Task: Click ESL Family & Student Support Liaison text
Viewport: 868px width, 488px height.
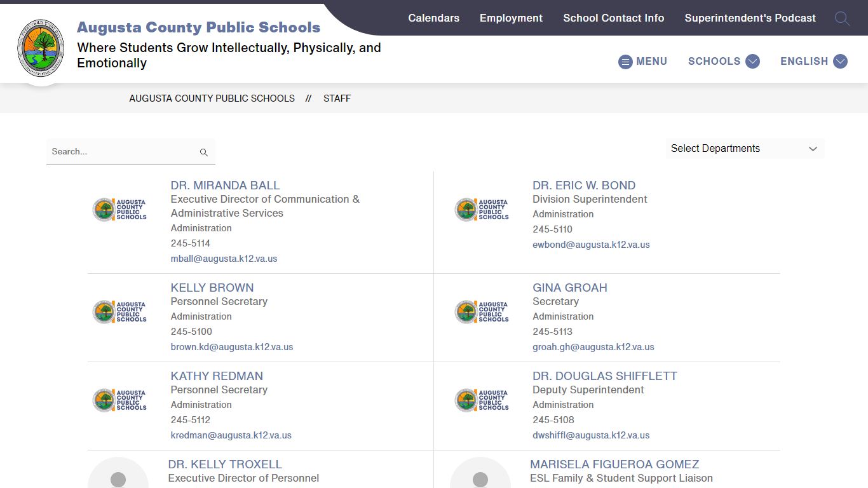Action: [x=621, y=478]
